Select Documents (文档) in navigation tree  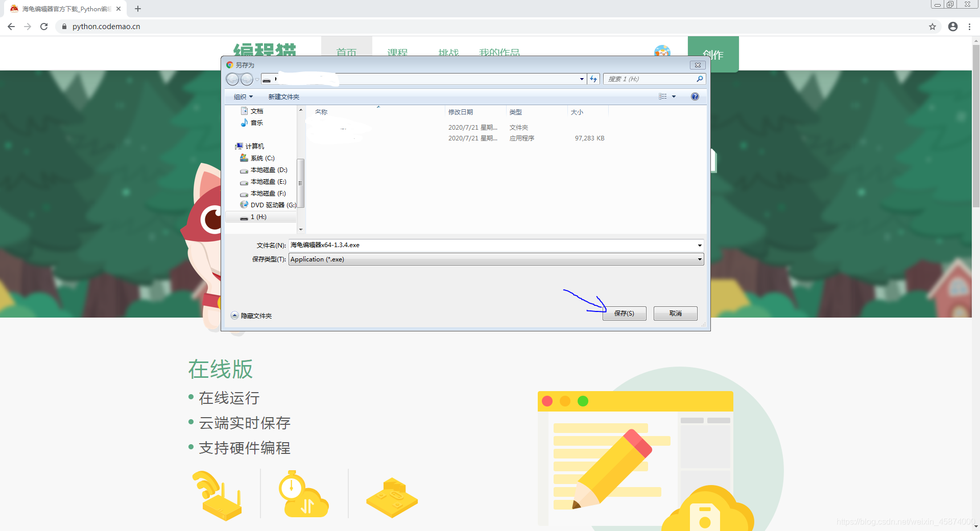coord(252,111)
